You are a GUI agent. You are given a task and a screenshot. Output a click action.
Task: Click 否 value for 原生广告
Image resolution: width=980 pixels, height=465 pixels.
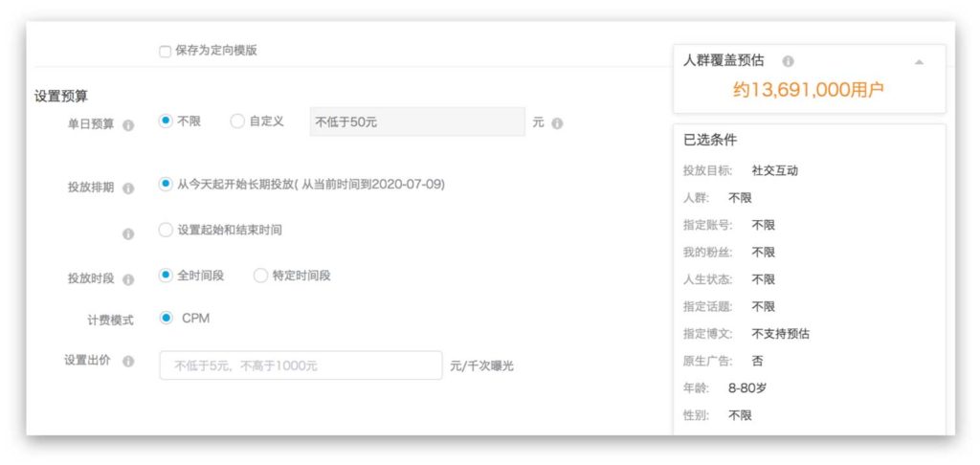[x=757, y=361]
